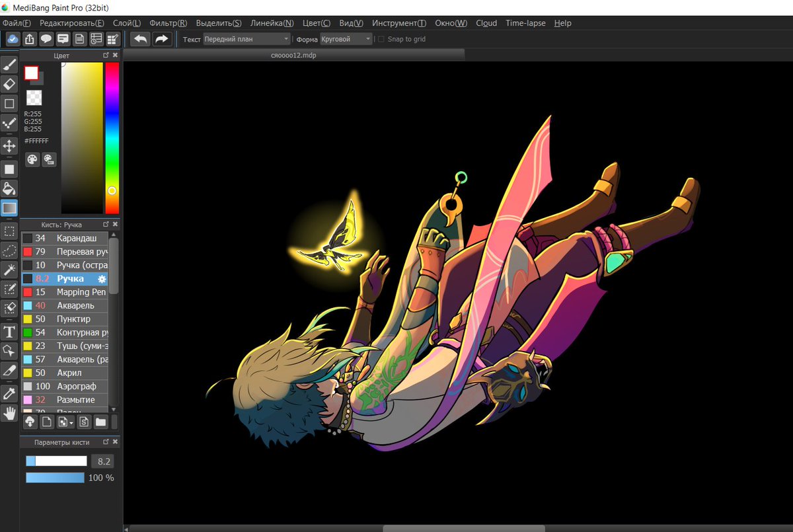The width and height of the screenshot is (793, 532).
Task: Click the grid with pencil icon in toolbar
Action: [x=113, y=39]
